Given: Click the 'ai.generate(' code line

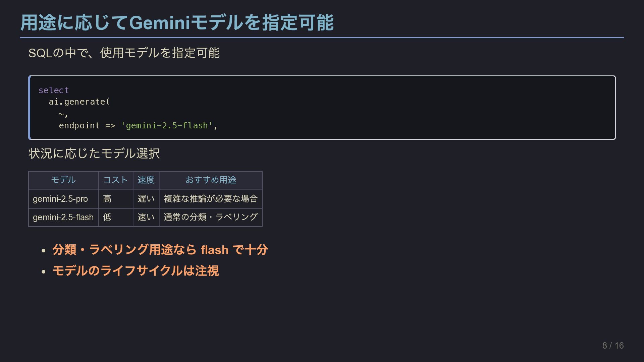Looking at the screenshot, I should click(x=79, y=102).
